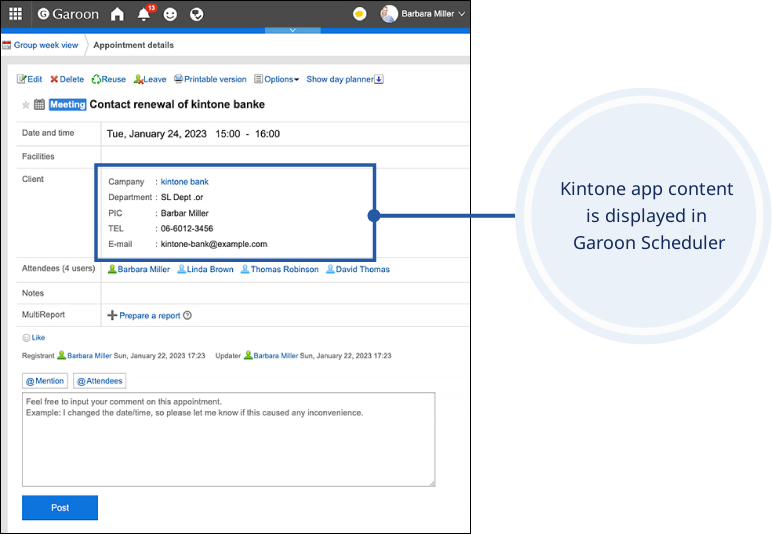Leave this appointment
The width and height of the screenshot is (772, 534).
(150, 79)
